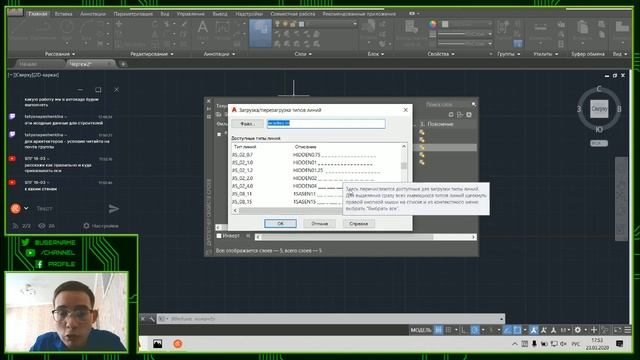Switch to the Начало file tab
This screenshot has height=360, width=640.
pyautogui.click(x=29, y=64)
